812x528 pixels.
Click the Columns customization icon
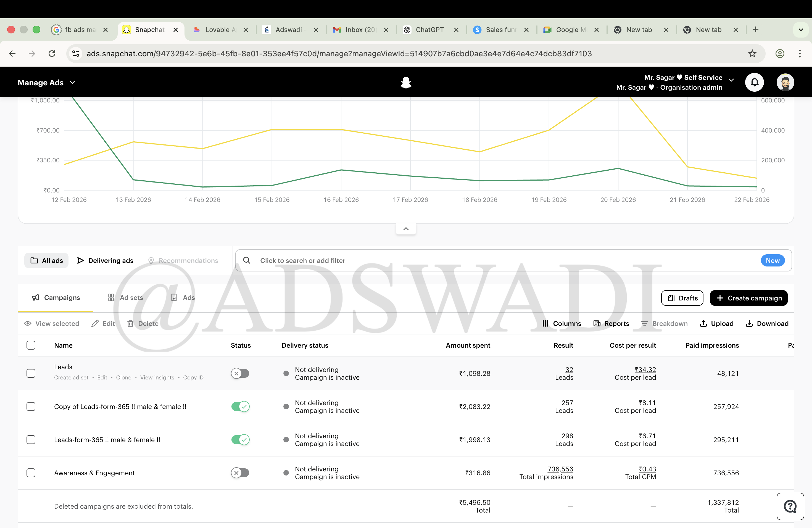(x=545, y=323)
